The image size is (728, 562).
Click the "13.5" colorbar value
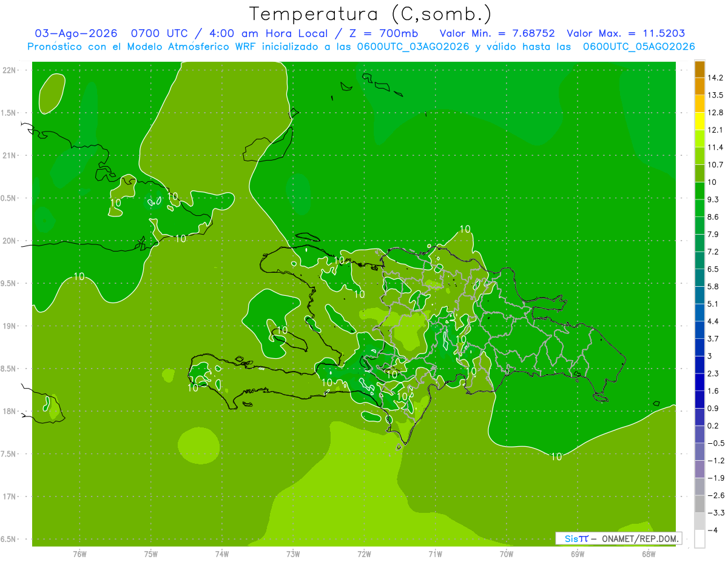point(715,95)
